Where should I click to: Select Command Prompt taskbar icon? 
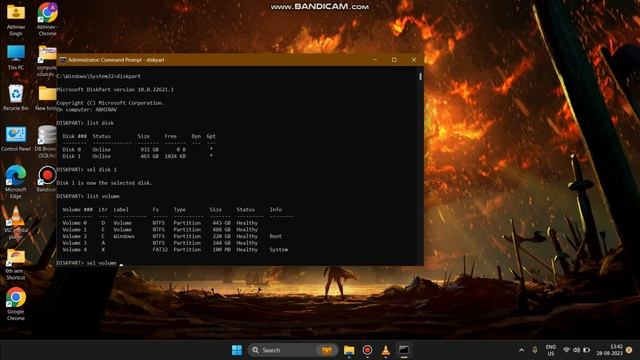click(404, 350)
